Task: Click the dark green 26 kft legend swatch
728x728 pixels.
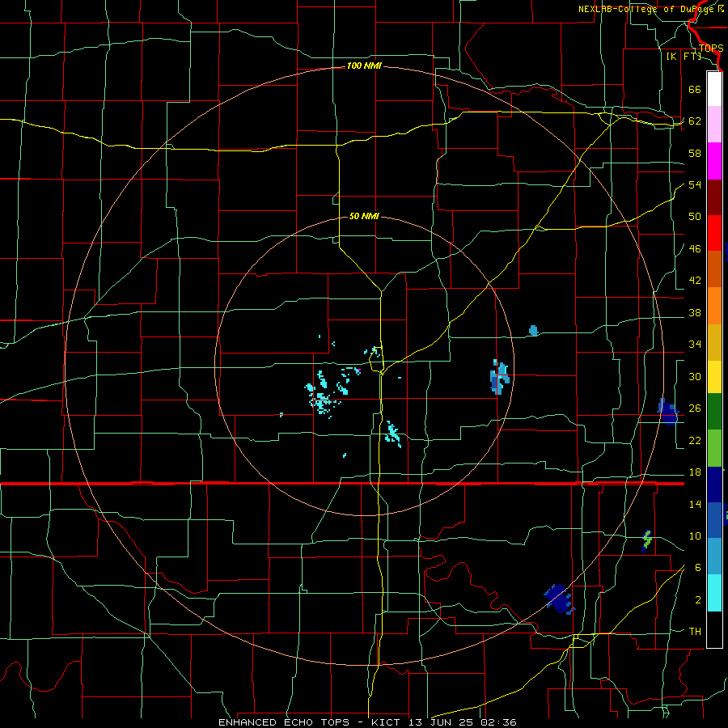Action: pos(714,412)
